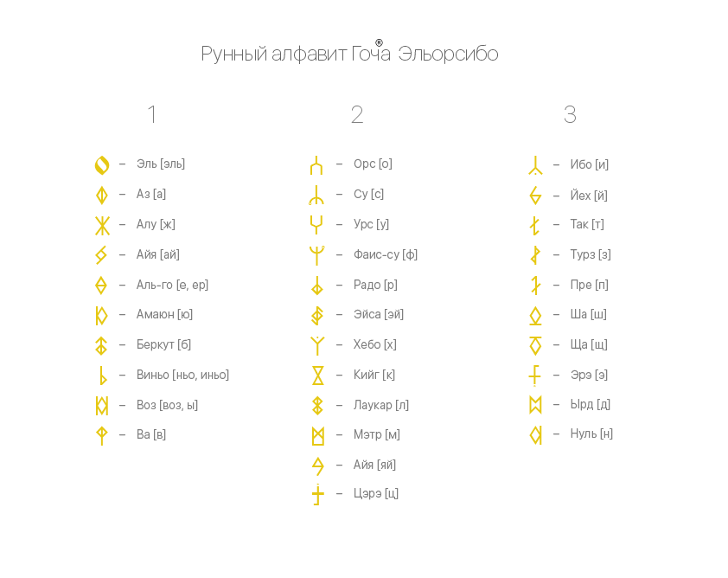
Task: Select the Ибо [и] rune symbol
Action: coord(535,165)
